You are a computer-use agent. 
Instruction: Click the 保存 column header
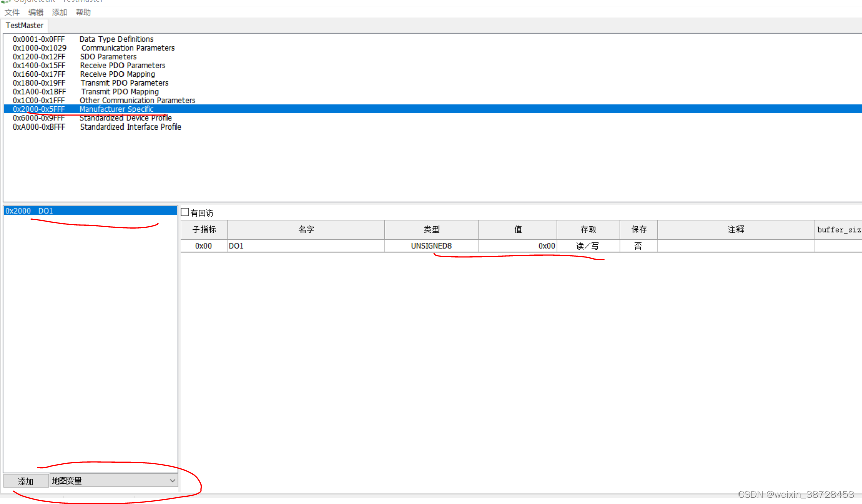(639, 230)
